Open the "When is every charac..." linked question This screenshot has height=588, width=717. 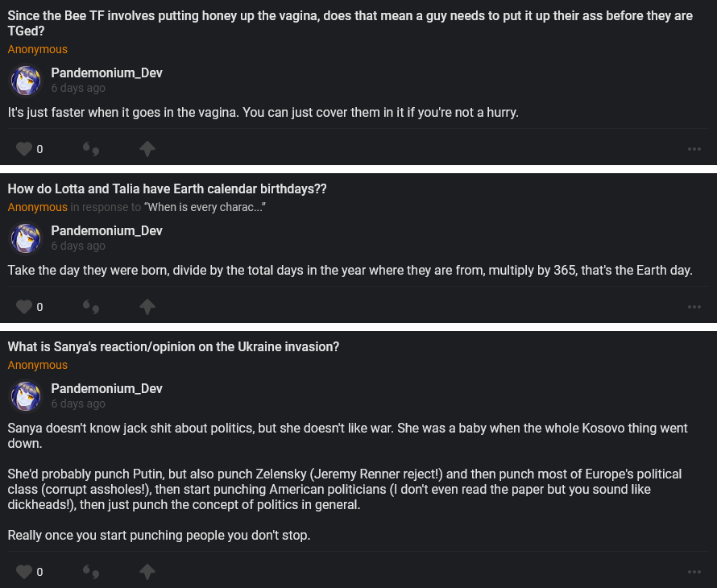(205, 208)
